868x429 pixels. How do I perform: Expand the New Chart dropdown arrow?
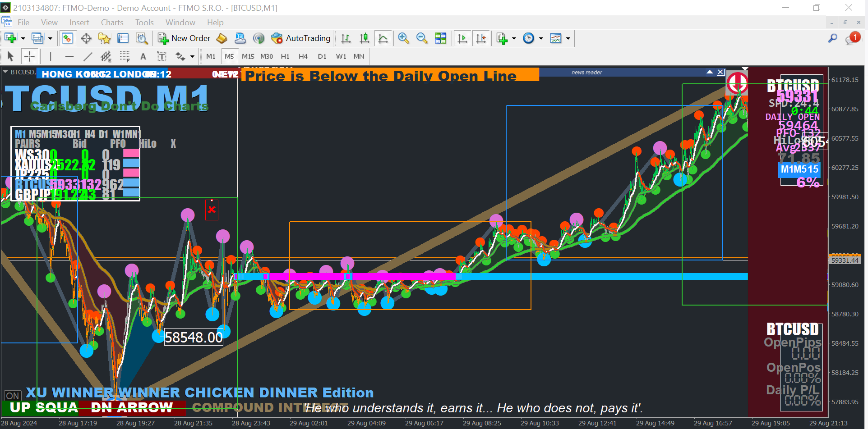pos(23,38)
